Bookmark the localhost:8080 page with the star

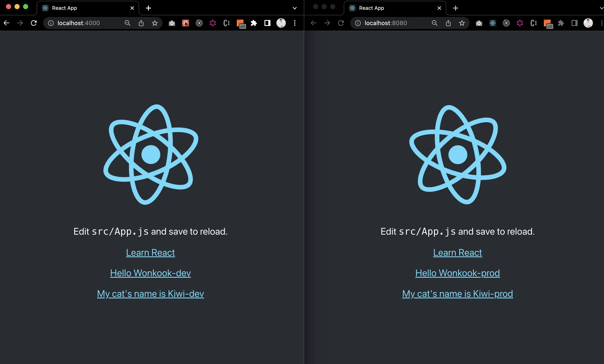coord(462,23)
